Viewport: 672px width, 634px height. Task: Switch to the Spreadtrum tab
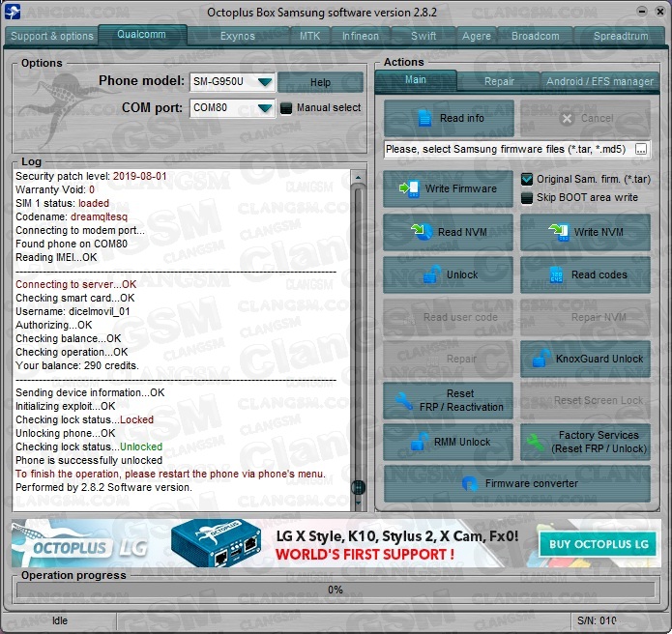coord(621,36)
